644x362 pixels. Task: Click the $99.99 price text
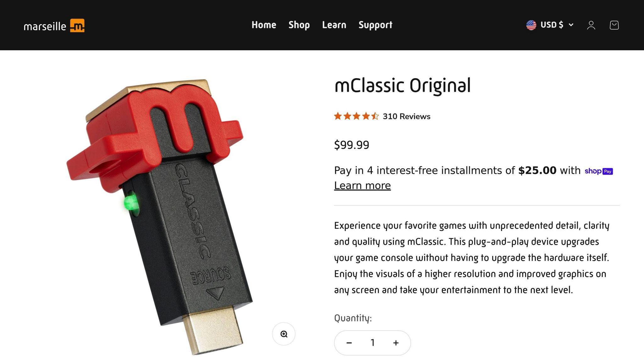[352, 145]
